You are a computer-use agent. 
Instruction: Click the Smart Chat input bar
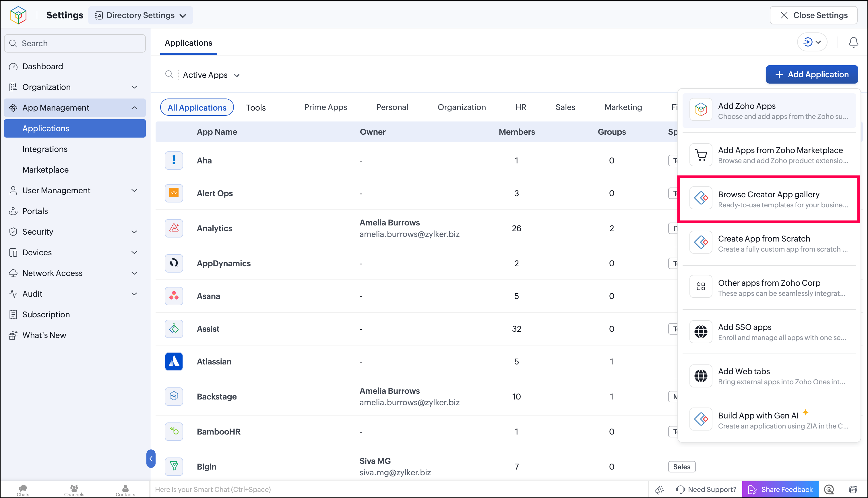(399, 489)
